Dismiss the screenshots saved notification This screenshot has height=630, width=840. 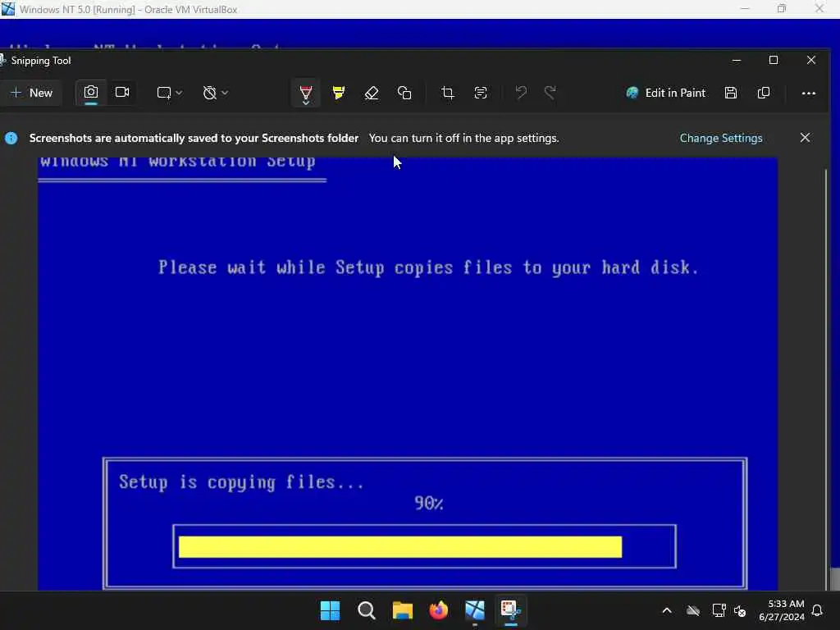[805, 138]
